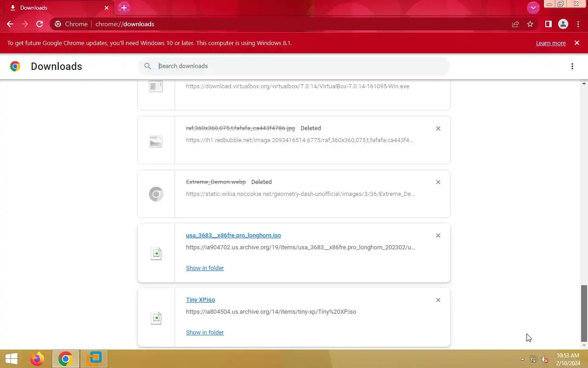Open the Tiny XP.iso file link

200,299
